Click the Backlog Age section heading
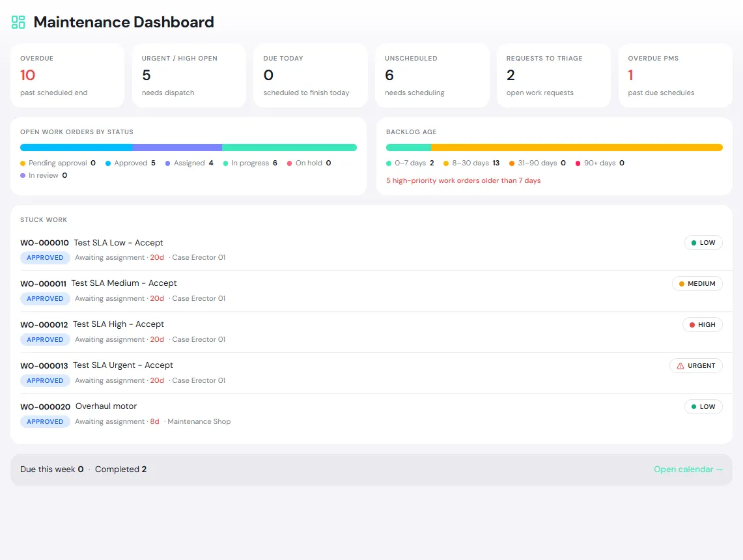The image size is (743, 560). (412, 132)
